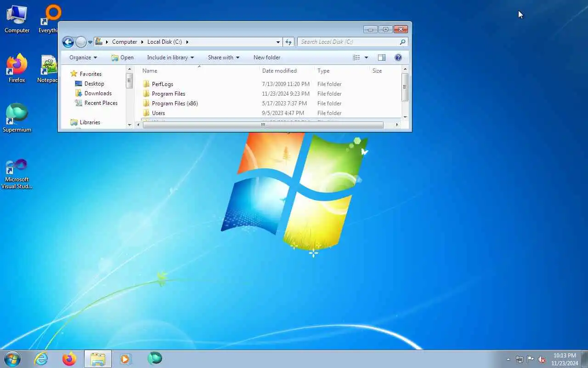Click the Action Center flag tray icon
588x368 pixels.
click(x=530, y=359)
